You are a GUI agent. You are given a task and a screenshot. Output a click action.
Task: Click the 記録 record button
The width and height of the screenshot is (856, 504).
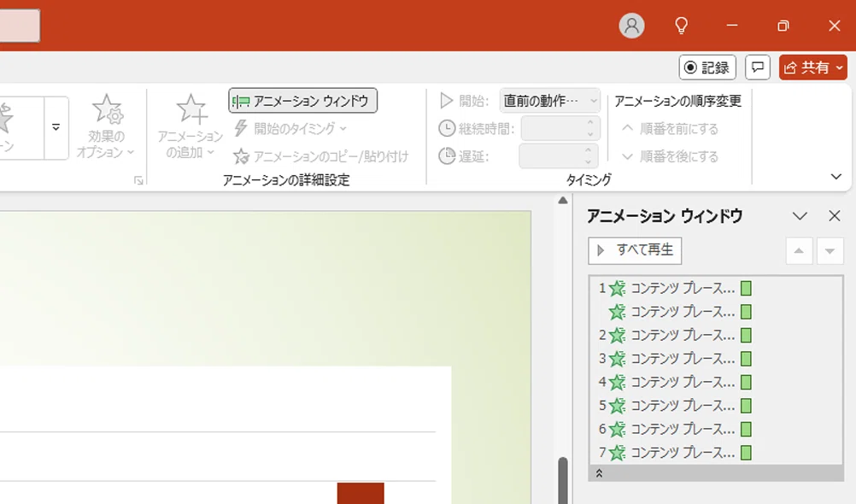[x=707, y=67]
